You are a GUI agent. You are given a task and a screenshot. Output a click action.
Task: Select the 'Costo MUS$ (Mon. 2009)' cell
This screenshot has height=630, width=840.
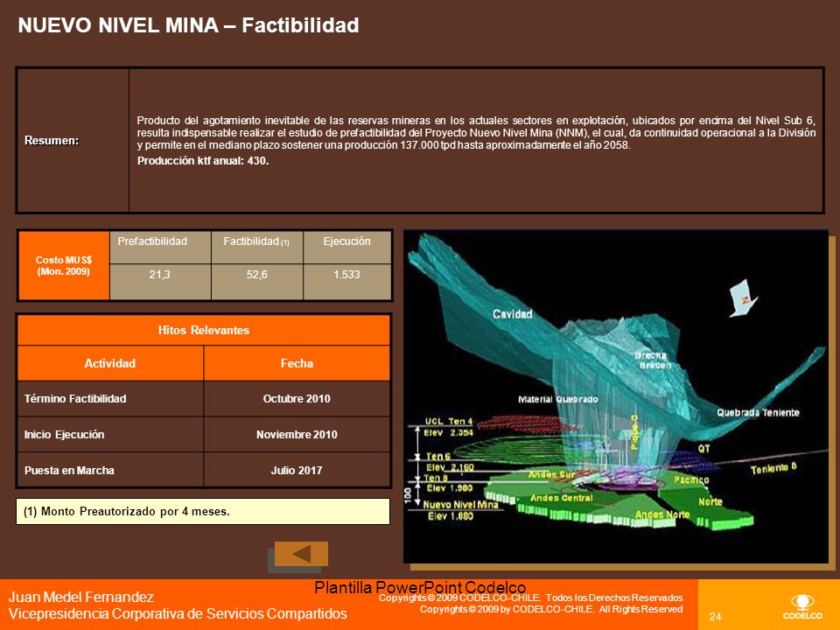click(64, 266)
